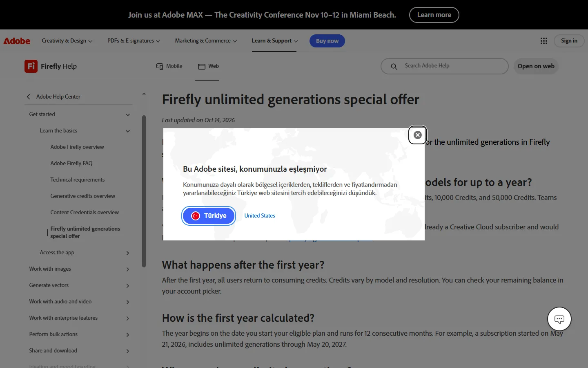
Task: Click the Adobe logo in the header
Action: 17,41
